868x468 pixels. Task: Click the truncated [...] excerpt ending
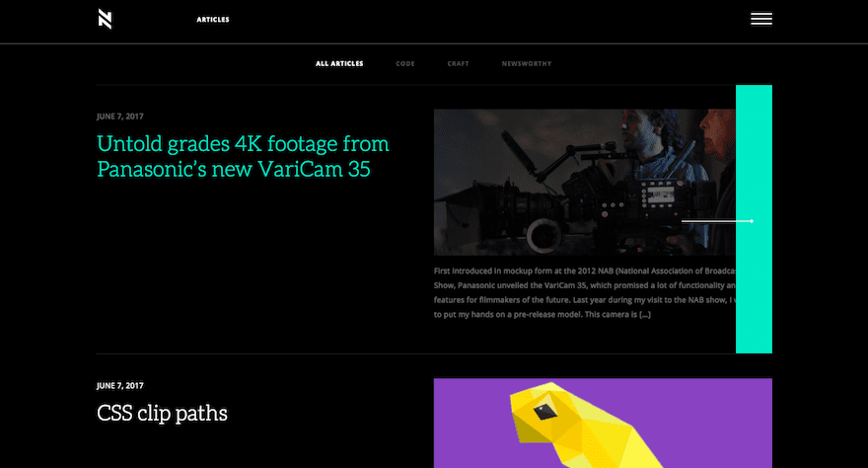645,314
